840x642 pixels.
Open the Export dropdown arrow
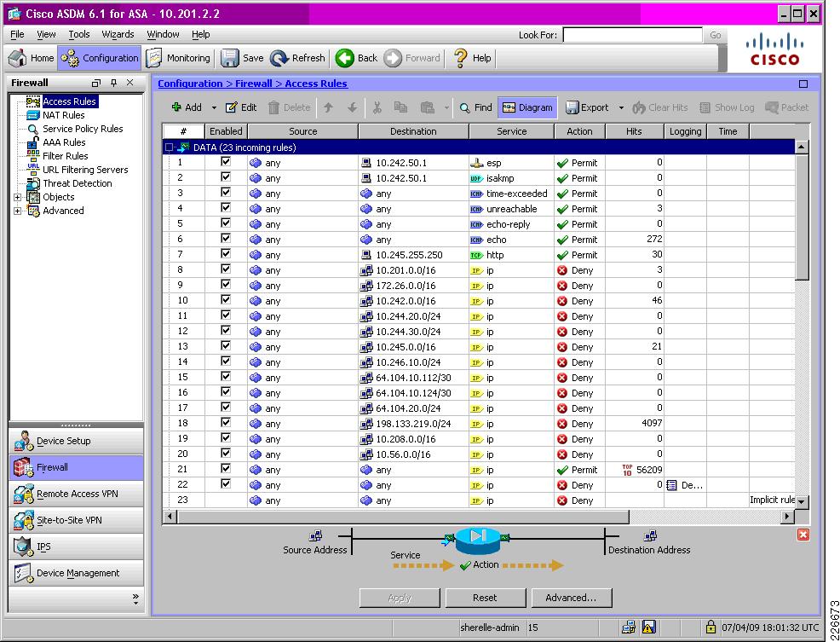point(621,107)
